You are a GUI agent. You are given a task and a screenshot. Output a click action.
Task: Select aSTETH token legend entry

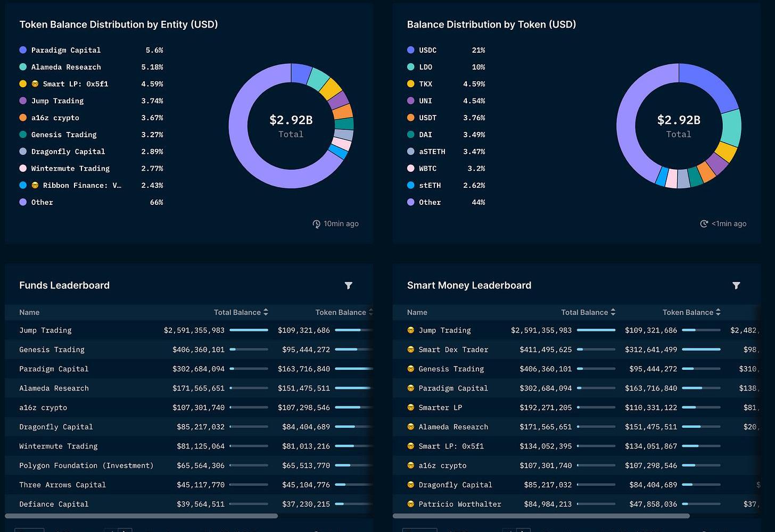tap(446, 152)
